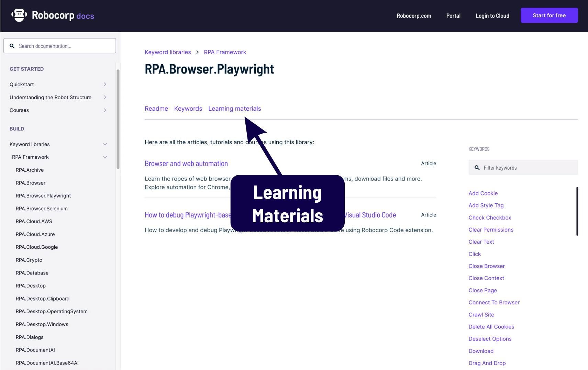Expand the Courses section chevron
The height and width of the screenshot is (370, 588).
tap(105, 110)
